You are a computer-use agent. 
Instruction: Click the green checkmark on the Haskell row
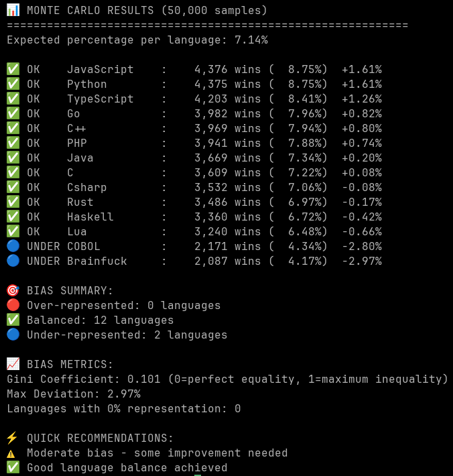tap(13, 217)
